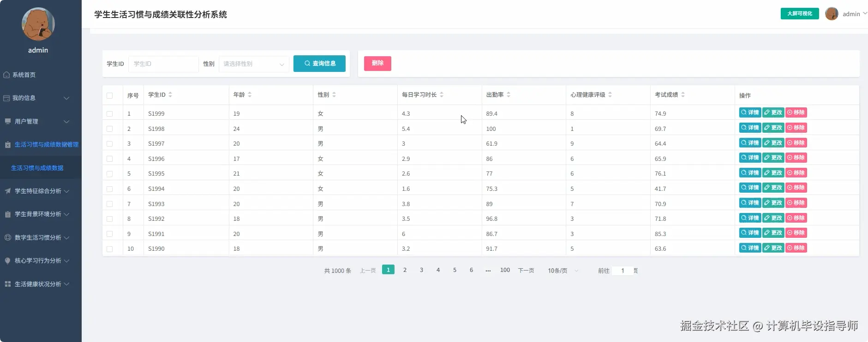Expand 用户管理 menu chevron

click(66, 121)
